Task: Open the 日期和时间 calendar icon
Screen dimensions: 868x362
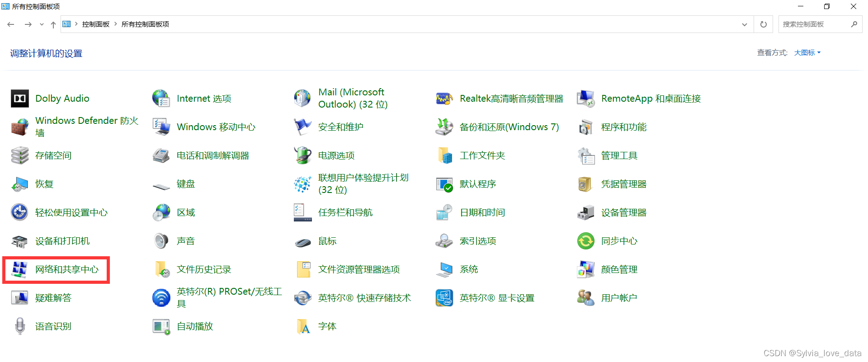Action: (444, 212)
